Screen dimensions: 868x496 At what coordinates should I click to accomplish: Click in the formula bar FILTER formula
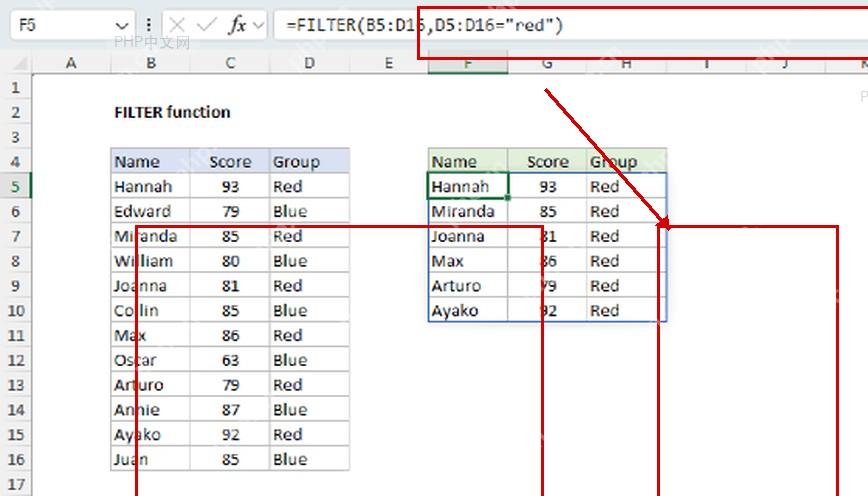pyautogui.click(x=424, y=25)
